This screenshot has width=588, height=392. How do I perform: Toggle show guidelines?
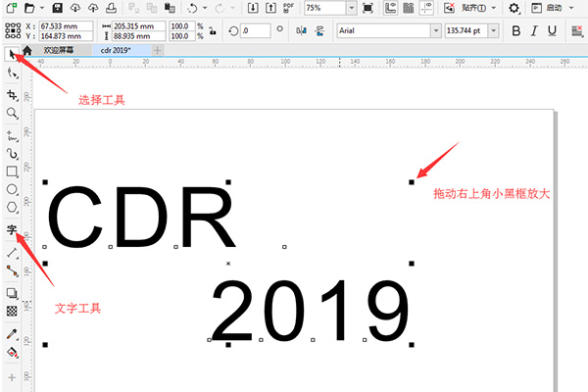[426, 8]
